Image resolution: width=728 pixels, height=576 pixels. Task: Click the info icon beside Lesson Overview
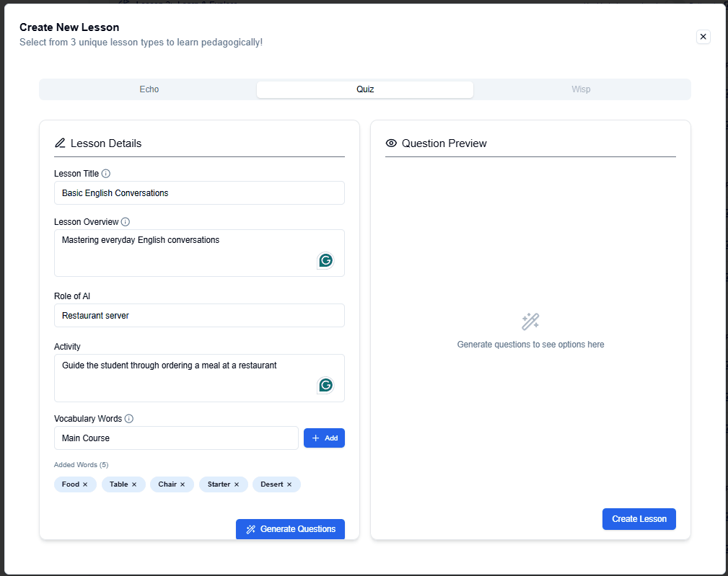coord(126,222)
